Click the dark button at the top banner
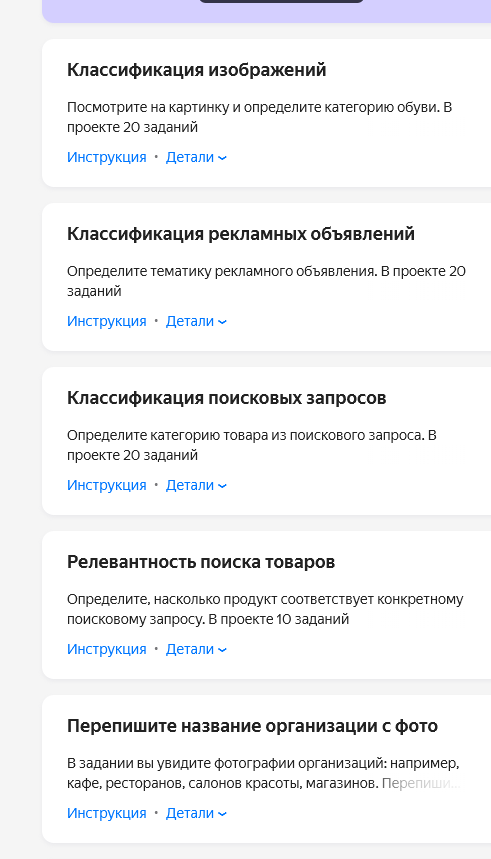This screenshot has height=859, width=491. (x=281, y=1)
